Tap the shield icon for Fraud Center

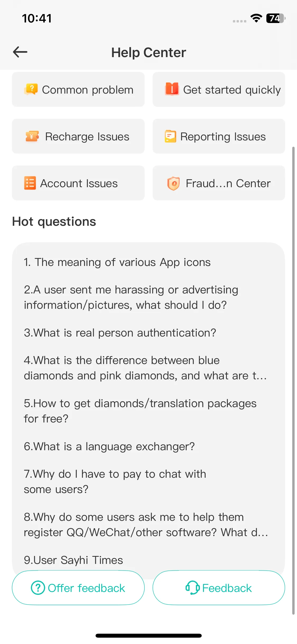(173, 183)
